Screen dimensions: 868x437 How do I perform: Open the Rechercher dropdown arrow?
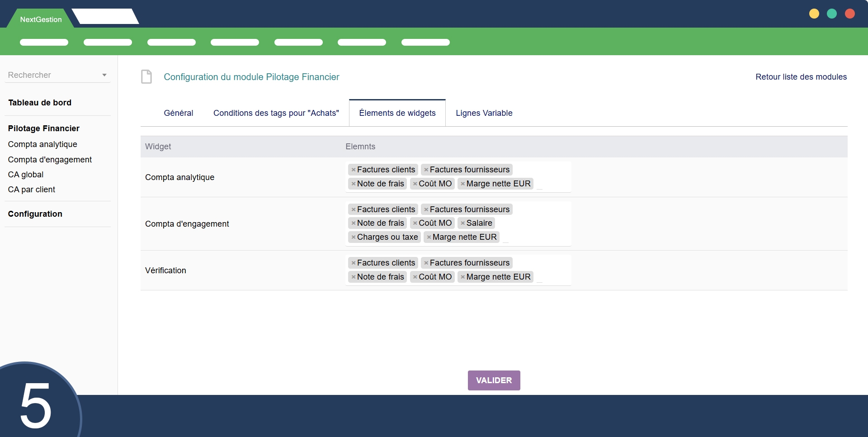tap(104, 75)
